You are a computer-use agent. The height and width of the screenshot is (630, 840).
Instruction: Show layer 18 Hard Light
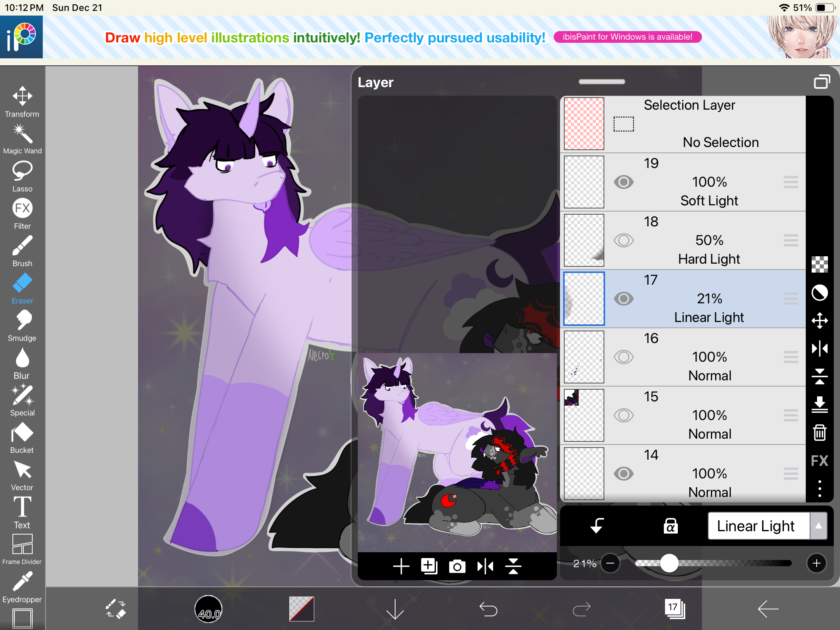coord(623,240)
